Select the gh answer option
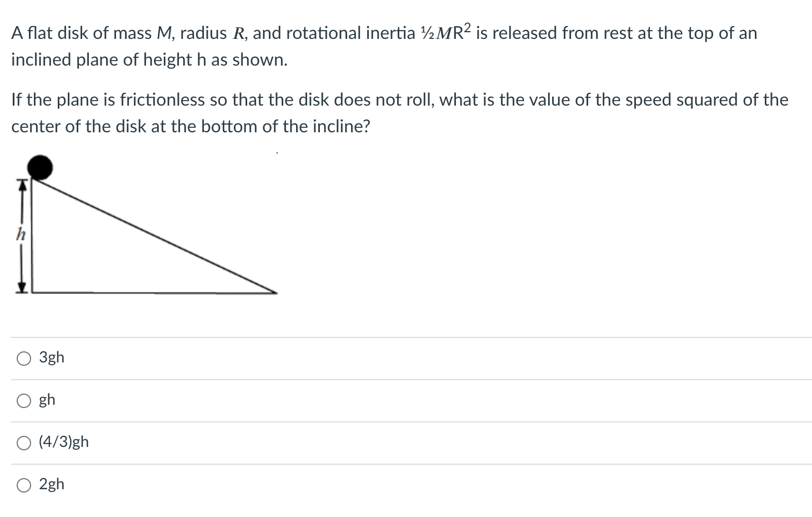Viewport: 812px width, 517px height. pos(23,400)
